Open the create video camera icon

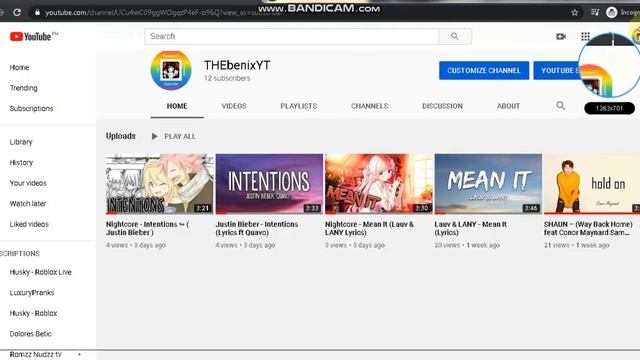pyautogui.click(x=561, y=36)
